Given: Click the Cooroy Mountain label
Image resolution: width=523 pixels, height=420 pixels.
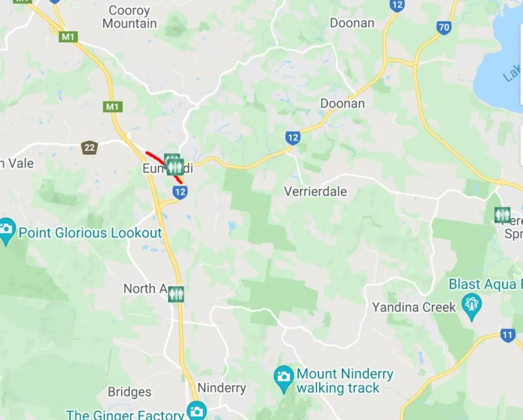Looking at the screenshot, I should click(129, 17).
